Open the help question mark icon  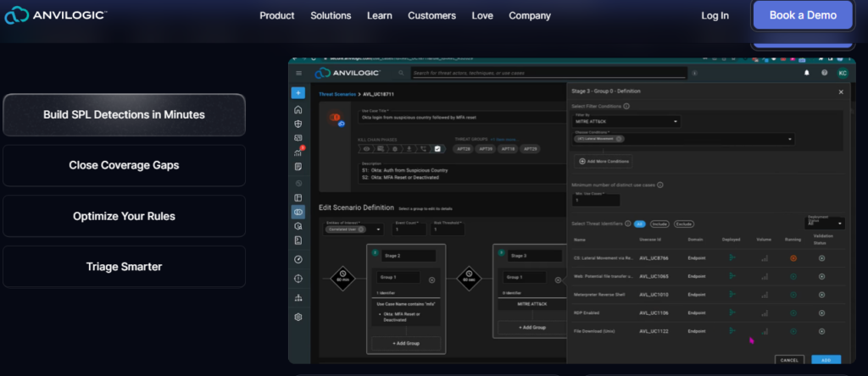824,73
